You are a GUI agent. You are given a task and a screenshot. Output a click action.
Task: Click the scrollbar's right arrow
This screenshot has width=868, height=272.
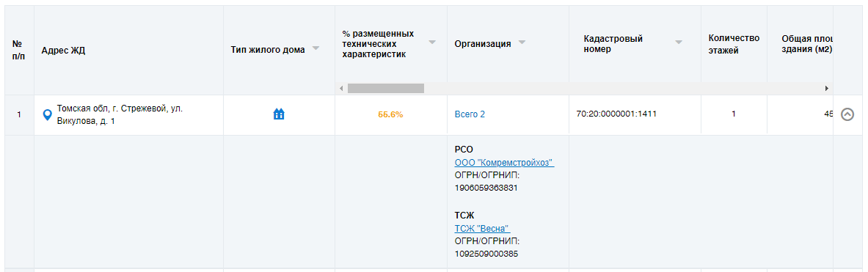coord(827,89)
